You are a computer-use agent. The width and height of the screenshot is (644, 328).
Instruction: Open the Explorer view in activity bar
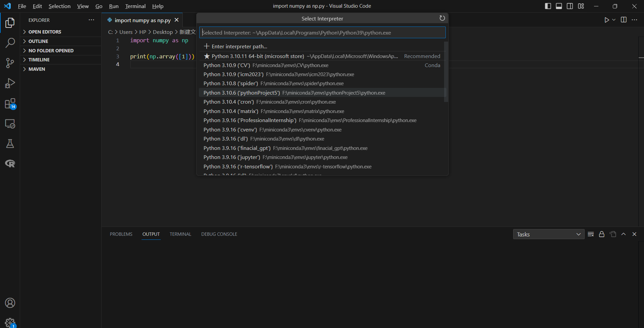10,23
